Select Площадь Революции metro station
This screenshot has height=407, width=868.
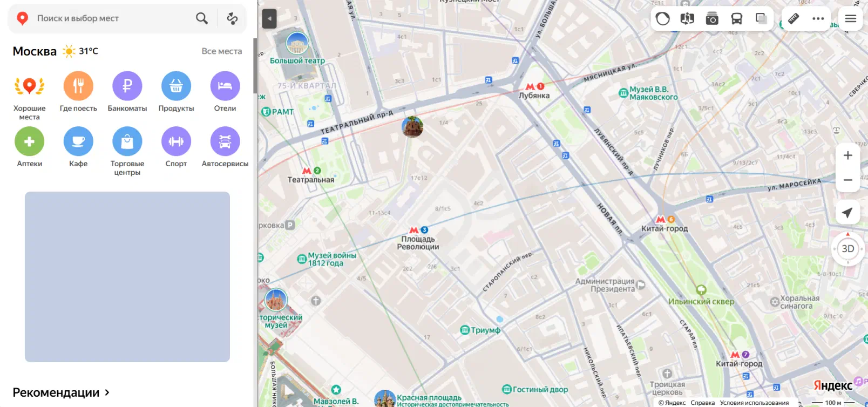click(x=418, y=238)
